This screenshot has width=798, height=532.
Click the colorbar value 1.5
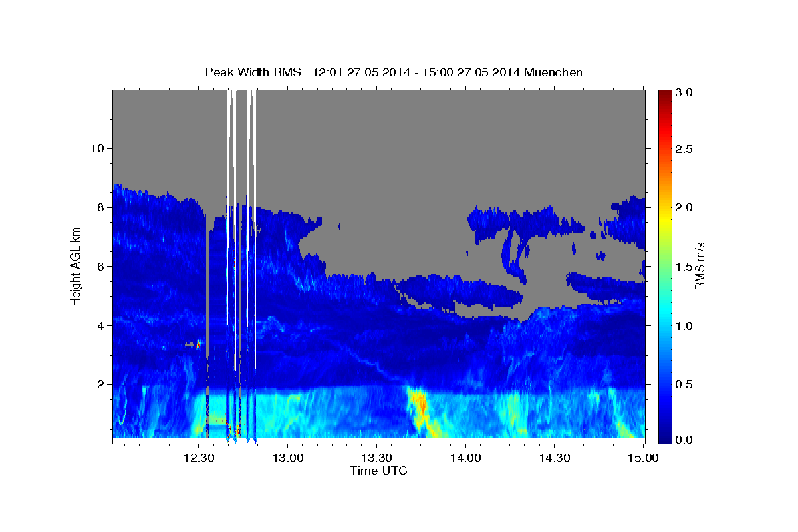coord(686,267)
